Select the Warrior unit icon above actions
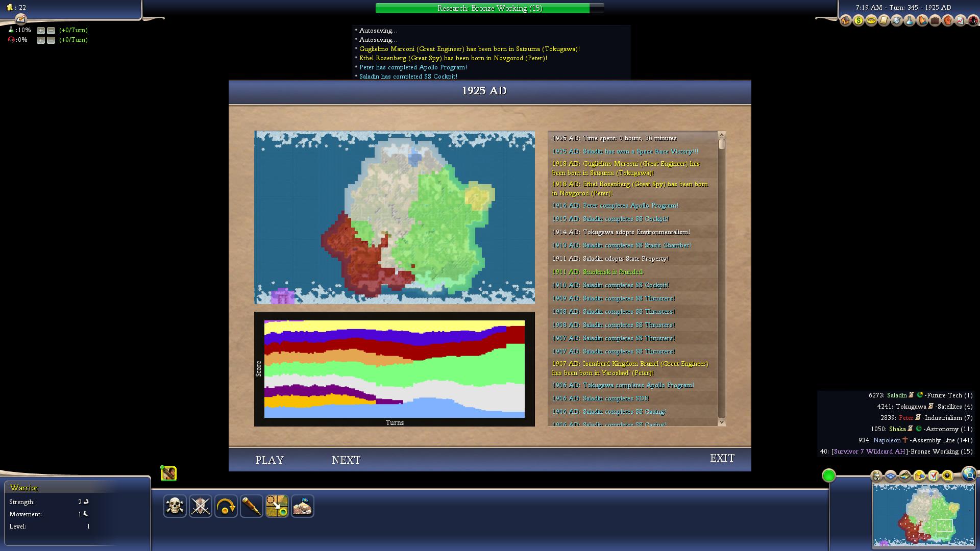This screenshot has height=551, width=980. tap(168, 473)
